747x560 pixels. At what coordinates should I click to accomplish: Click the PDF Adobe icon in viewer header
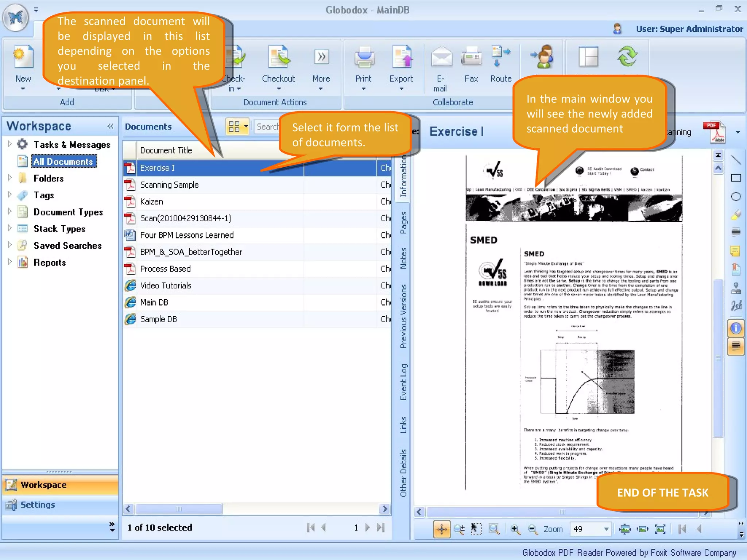coord(714,132)
